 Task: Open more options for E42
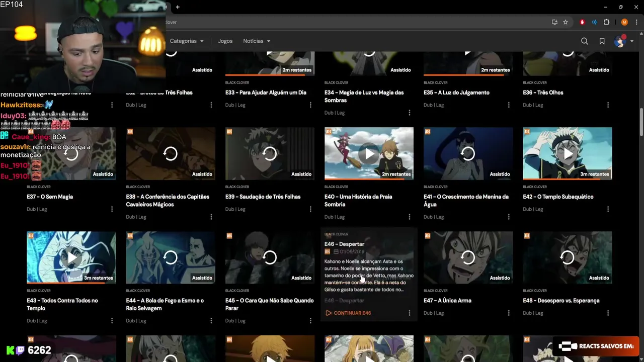[608, 209]
